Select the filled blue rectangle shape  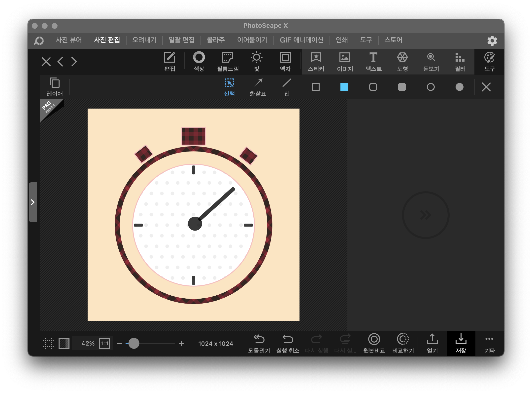pyautogui.click(x=344, y=87)
